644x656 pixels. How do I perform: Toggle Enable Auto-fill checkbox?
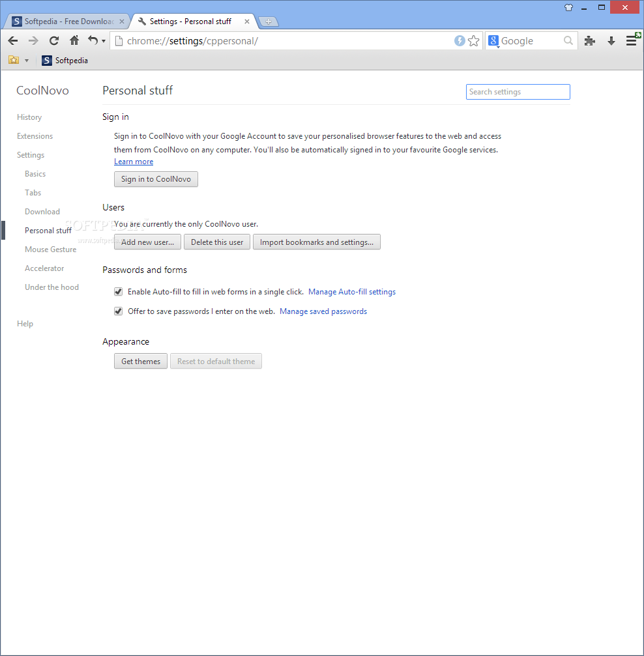point(119,292)
